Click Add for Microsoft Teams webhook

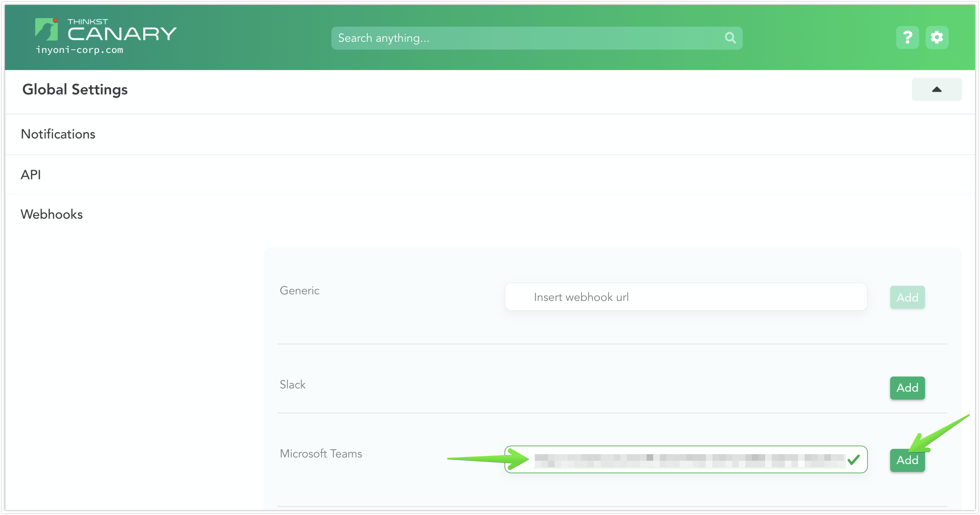[907, 460]
